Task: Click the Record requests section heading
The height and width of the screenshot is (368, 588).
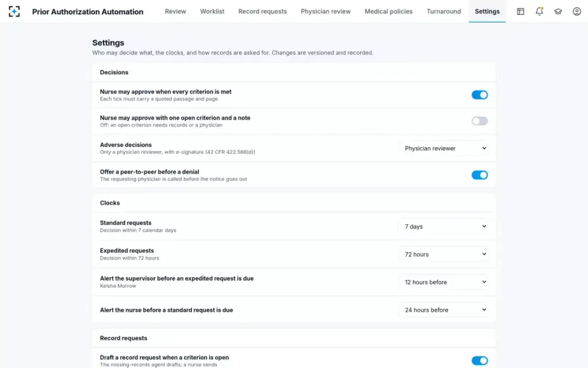Action: [x=123, y=338]
